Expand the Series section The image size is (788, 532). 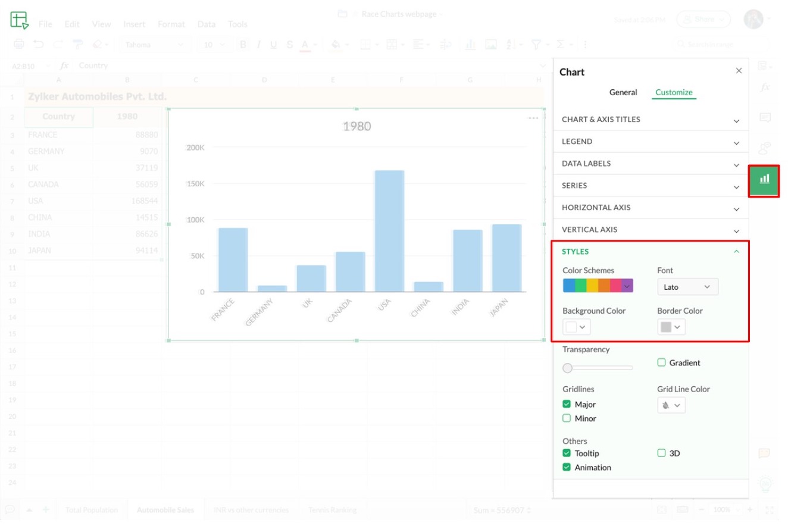[x=651, y=186]
